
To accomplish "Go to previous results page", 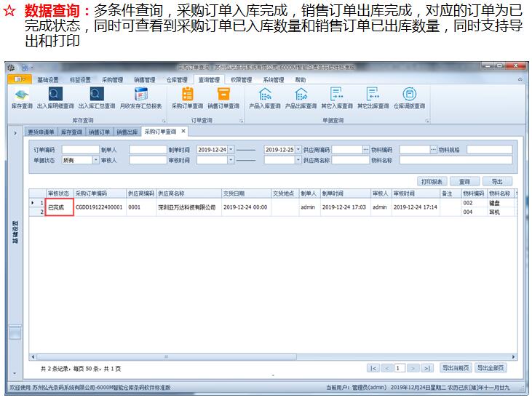I will click(386, 368).
